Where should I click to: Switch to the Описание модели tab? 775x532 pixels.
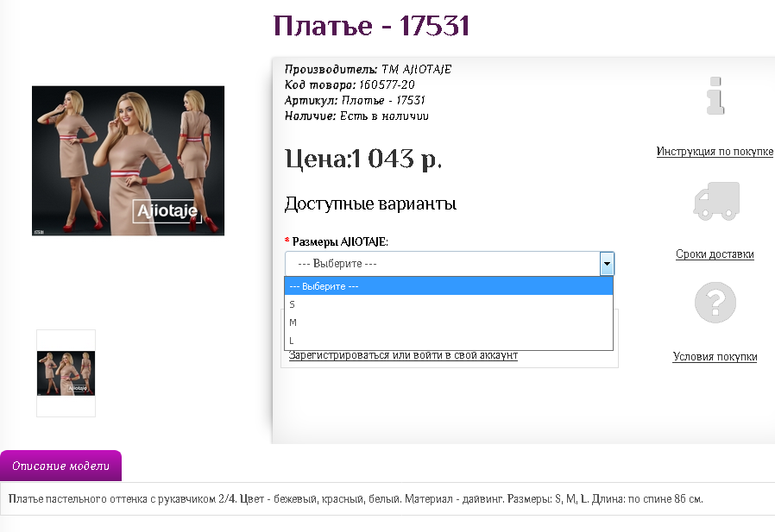pyautogui.click(x=60, y=466)
